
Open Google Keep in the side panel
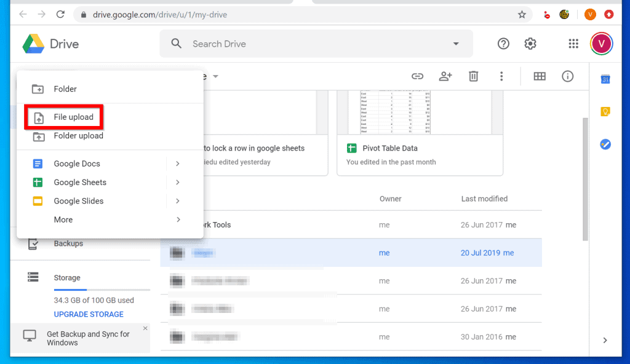[x=605, y=111]
